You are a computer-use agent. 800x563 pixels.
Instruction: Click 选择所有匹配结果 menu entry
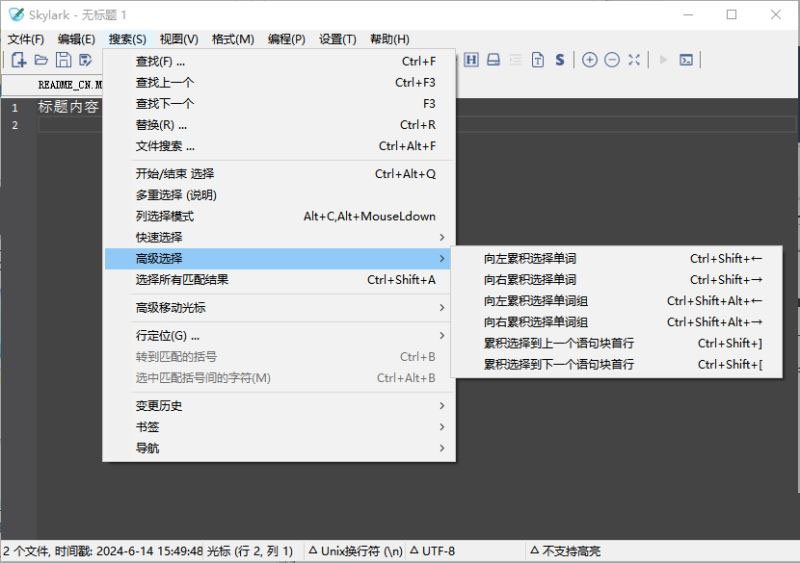coord(279,280)
